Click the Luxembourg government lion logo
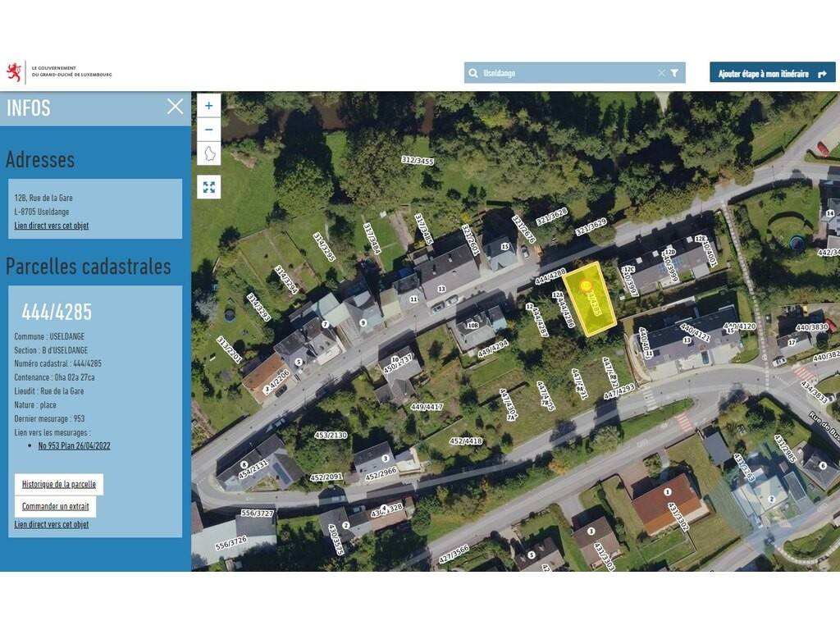The height and width of the screenshot is (630, 840). [x=14, y=72]
